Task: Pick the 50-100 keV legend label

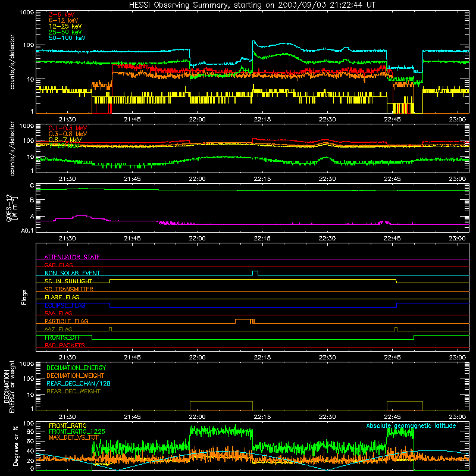Action: 67,38
